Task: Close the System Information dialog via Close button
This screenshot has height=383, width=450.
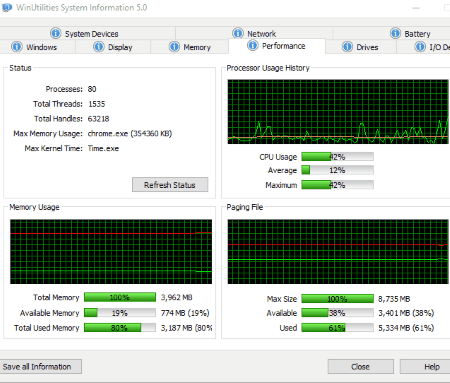Action: [361, 367]
